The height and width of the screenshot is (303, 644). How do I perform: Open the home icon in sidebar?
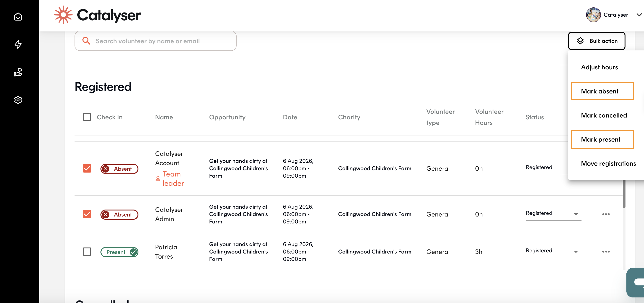coord(18,16)
